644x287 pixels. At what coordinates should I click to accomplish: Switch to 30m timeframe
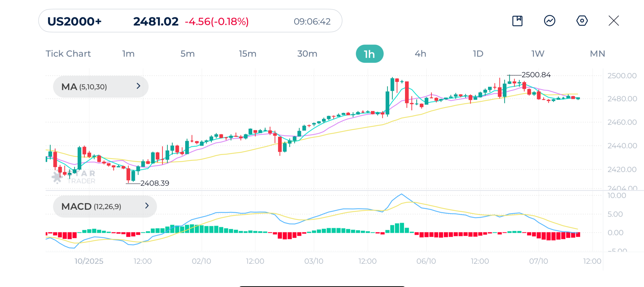(x=307, y=54)
